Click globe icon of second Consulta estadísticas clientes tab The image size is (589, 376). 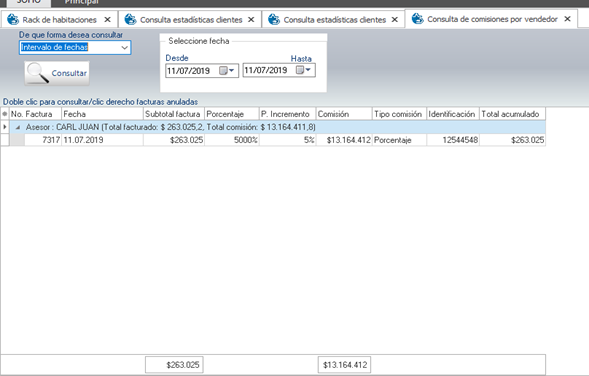[274, 19]
